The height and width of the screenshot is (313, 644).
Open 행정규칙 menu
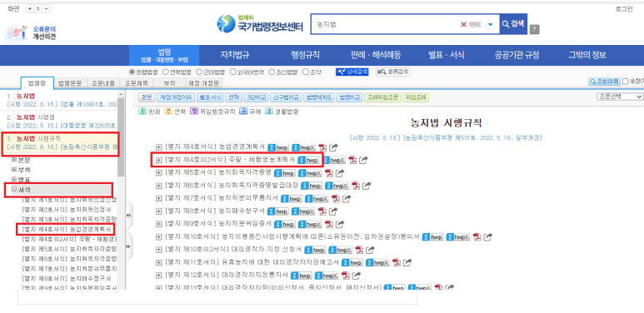[305, 56]
